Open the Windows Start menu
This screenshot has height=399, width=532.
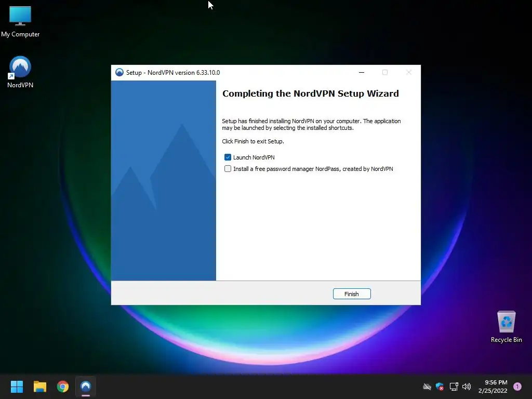17,387
